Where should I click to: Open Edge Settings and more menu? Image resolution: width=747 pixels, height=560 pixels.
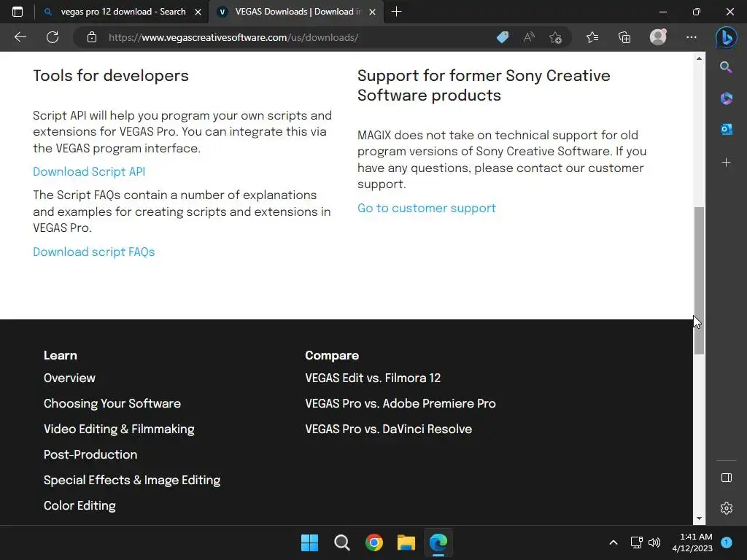(692, 37)
